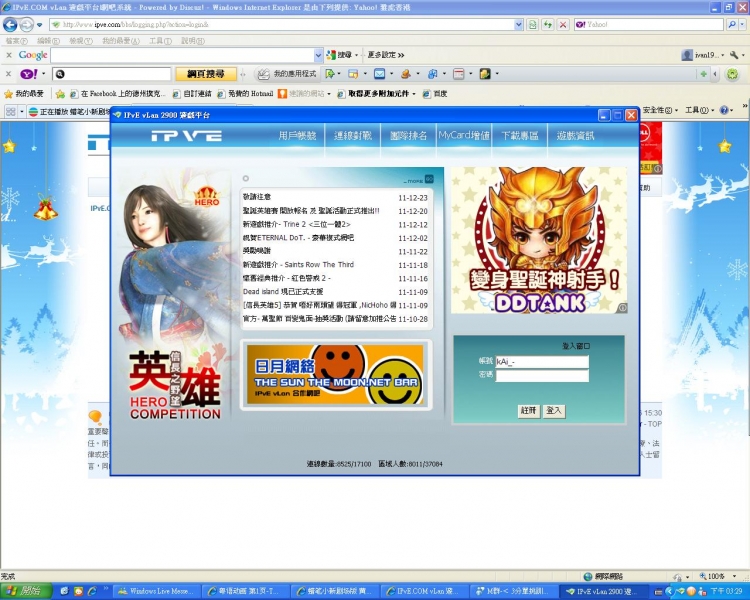
Task: Click the green circular icon at the Yahoo toolbar end
Action: point(732,74)
